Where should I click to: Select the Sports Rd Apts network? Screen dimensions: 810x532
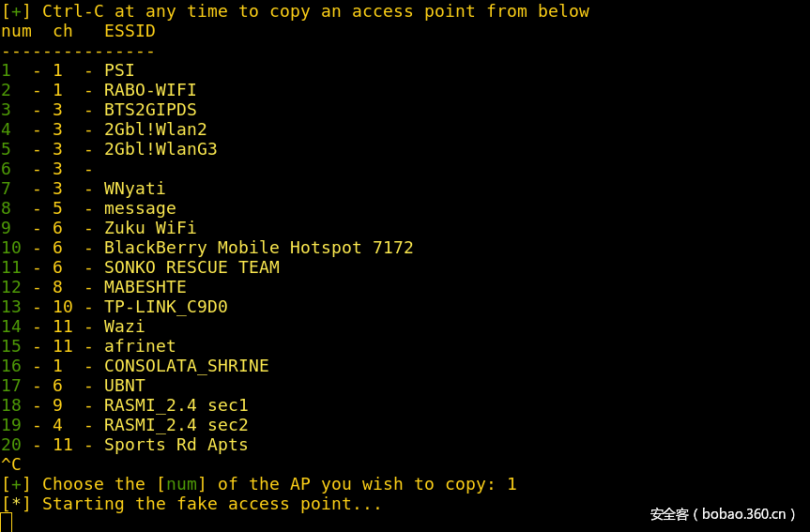(176, 445)
